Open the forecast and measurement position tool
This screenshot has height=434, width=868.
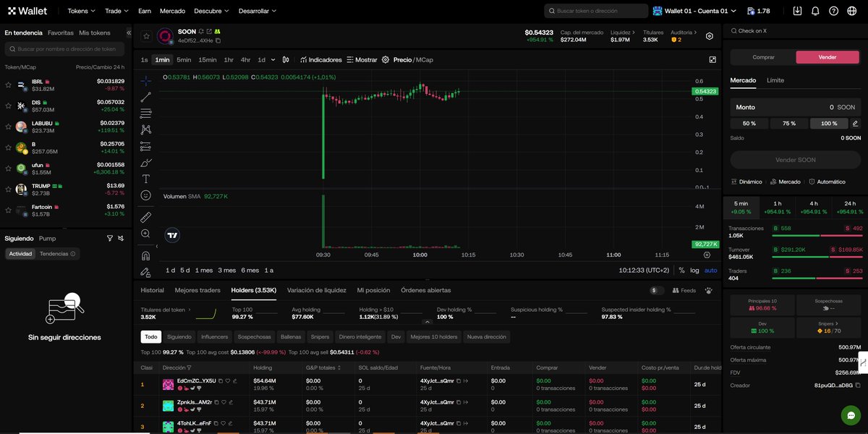click(x=145, y=146)
